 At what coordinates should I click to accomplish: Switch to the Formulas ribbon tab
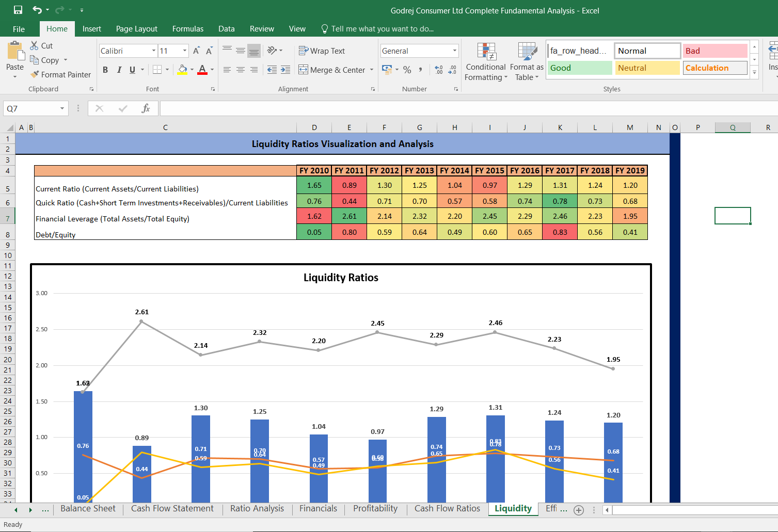188,29
